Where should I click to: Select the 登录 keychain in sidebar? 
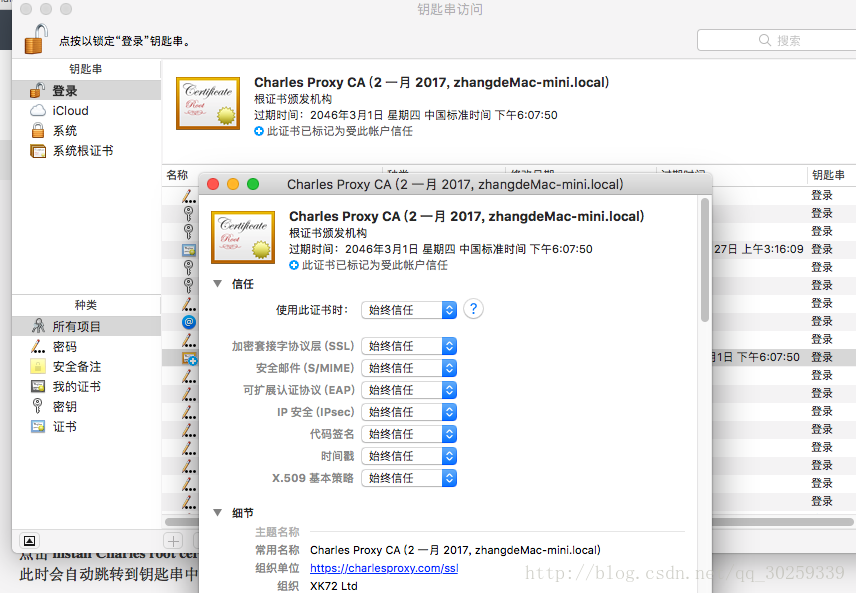pyautogui.click(x=86, y=90)
